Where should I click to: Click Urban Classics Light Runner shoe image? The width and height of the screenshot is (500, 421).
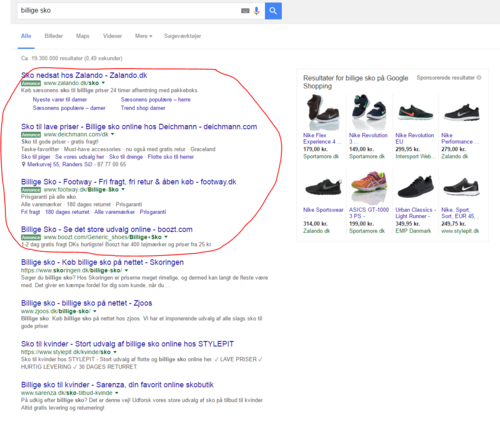415,187
